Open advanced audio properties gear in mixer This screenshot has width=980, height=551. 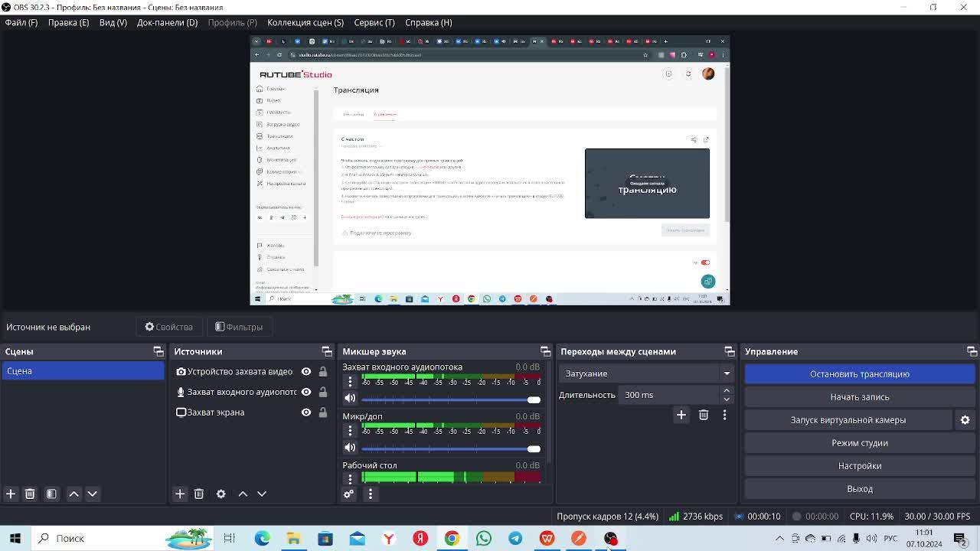click(x=348, y=494)
